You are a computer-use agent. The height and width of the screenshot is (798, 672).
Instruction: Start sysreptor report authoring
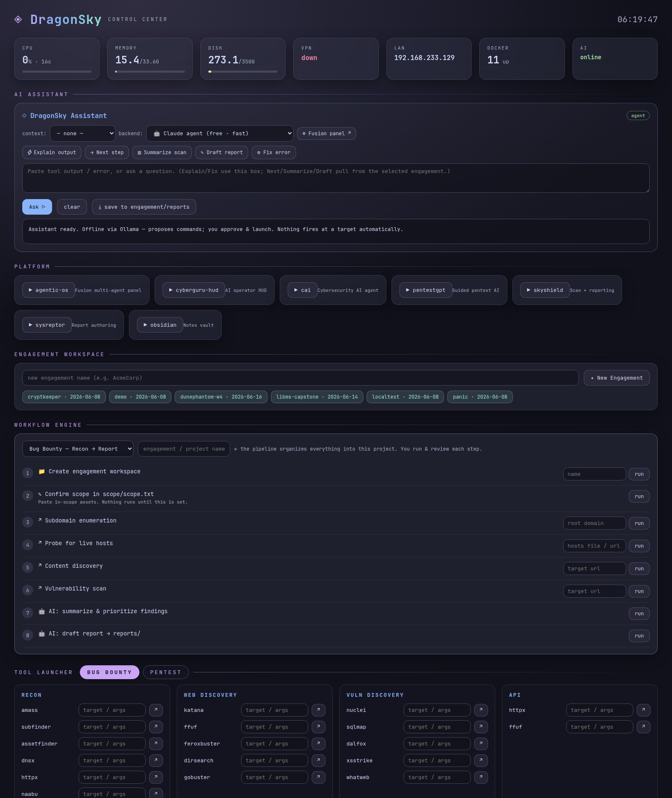coord(47,325)
